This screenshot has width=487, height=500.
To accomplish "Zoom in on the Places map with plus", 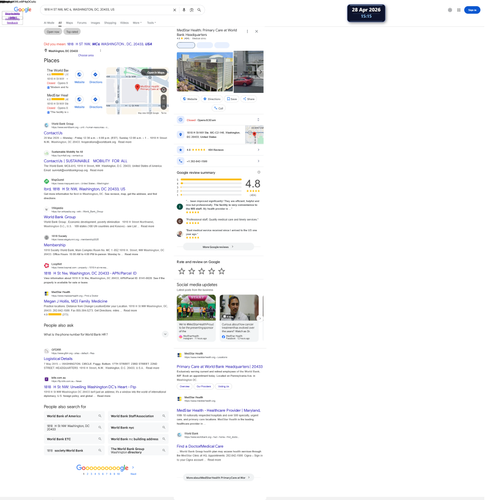I will 164,99.
